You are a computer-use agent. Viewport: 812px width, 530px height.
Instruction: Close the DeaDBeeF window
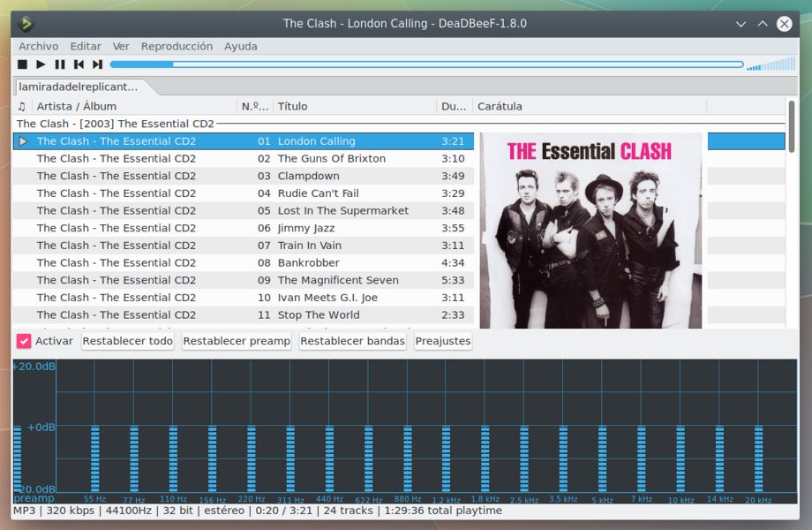point(785,24)
